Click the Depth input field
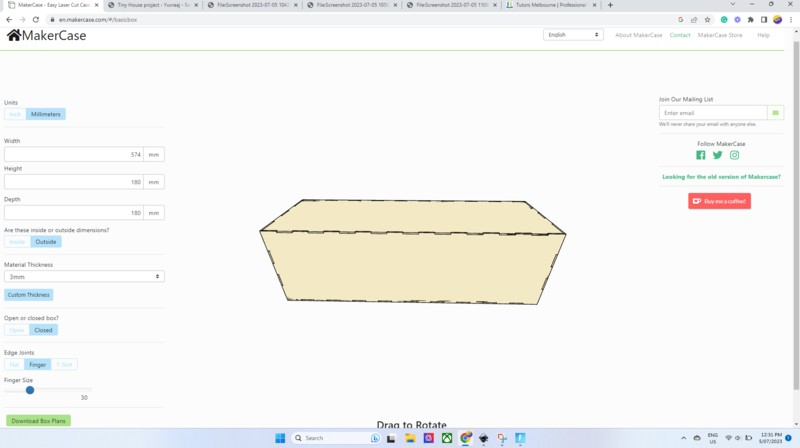The image size is (800, 448). (74, 213)
